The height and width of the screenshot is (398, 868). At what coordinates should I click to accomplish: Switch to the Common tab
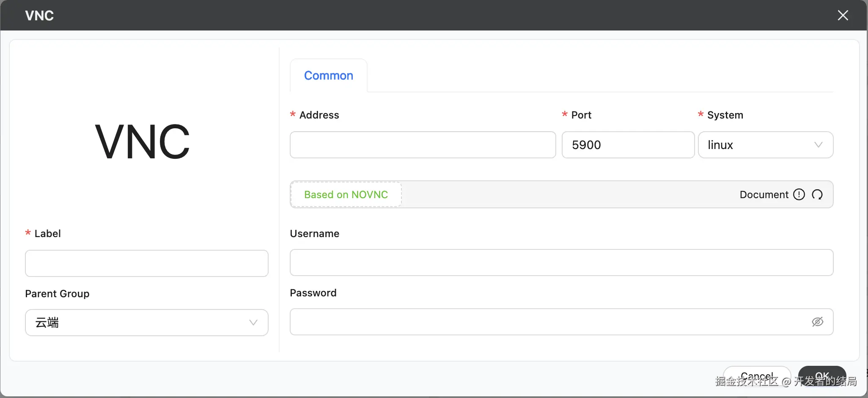[x=329, y=75]
